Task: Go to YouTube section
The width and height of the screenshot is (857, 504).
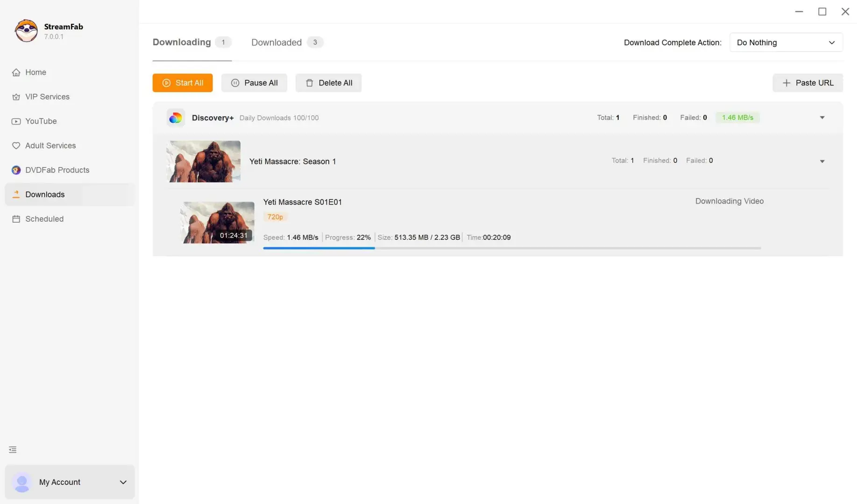Action: coord(70,121)
